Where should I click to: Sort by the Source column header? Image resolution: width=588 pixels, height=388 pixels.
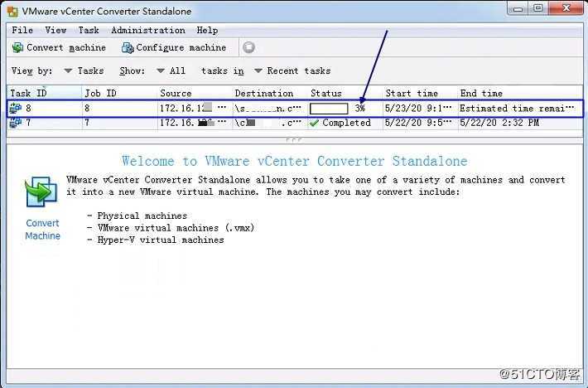(195, 93)
